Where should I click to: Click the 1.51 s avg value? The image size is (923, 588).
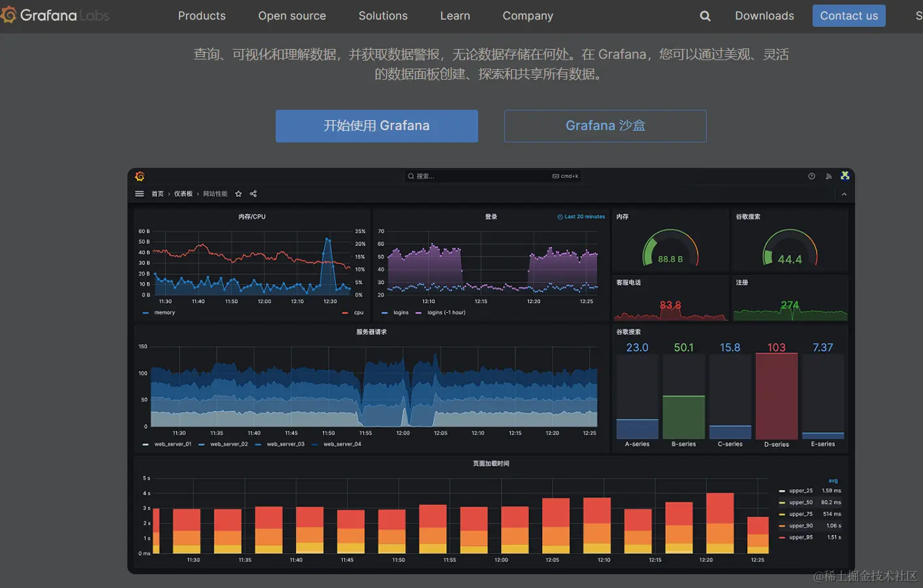tap(834, 538)
